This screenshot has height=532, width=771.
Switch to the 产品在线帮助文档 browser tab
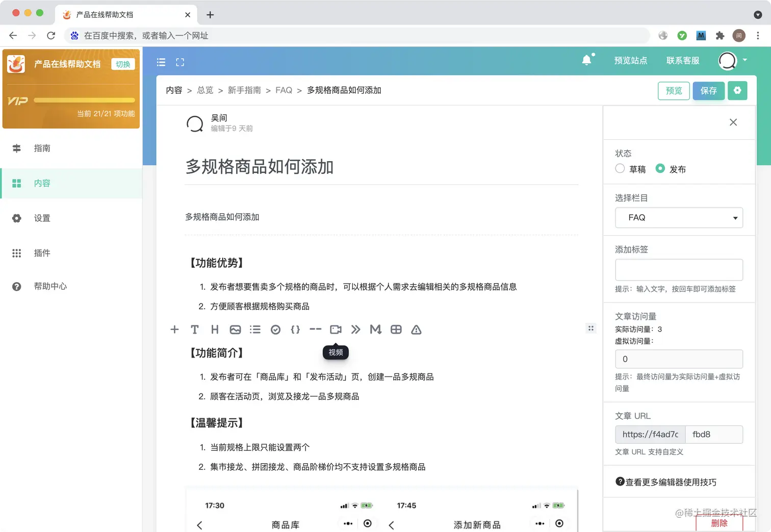pos(126,15)
